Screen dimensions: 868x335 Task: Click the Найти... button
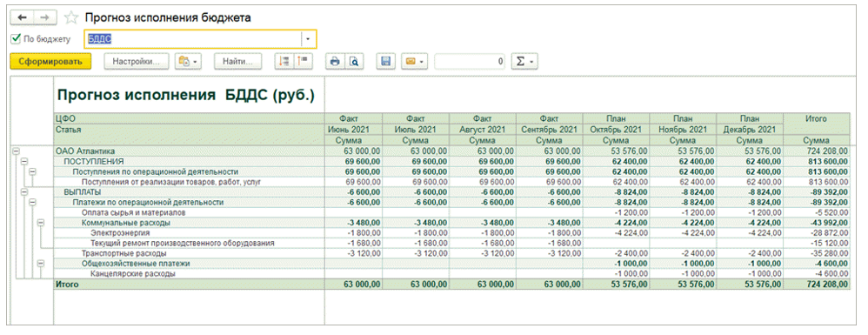(237, 62)
